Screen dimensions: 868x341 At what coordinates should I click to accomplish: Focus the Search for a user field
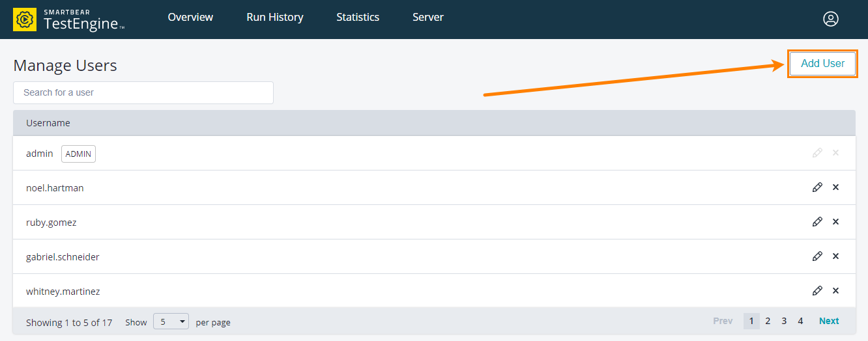click(143, 92)
